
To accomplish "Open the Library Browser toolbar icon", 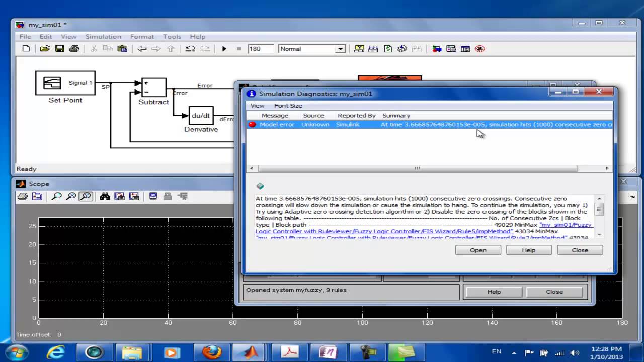I will [437, 49].
